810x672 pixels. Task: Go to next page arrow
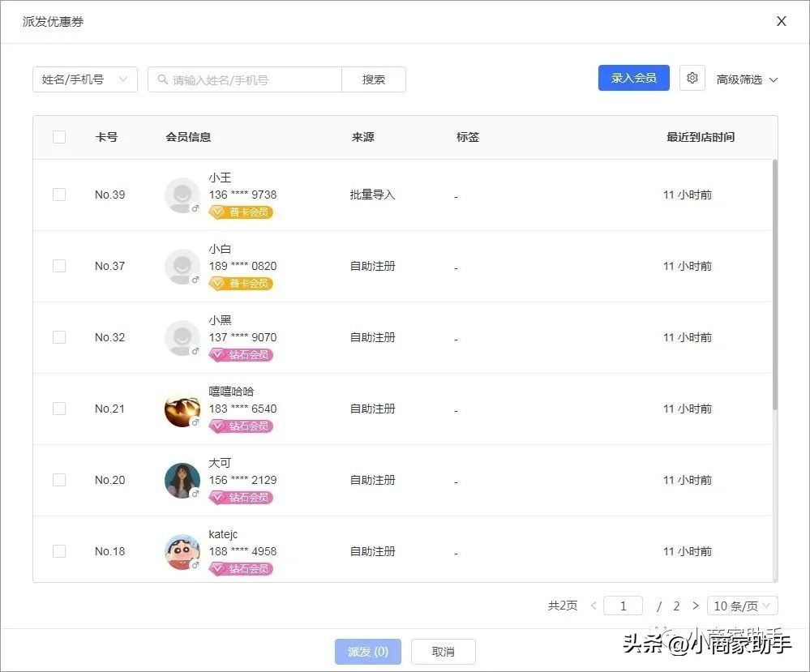coord(695,606)
